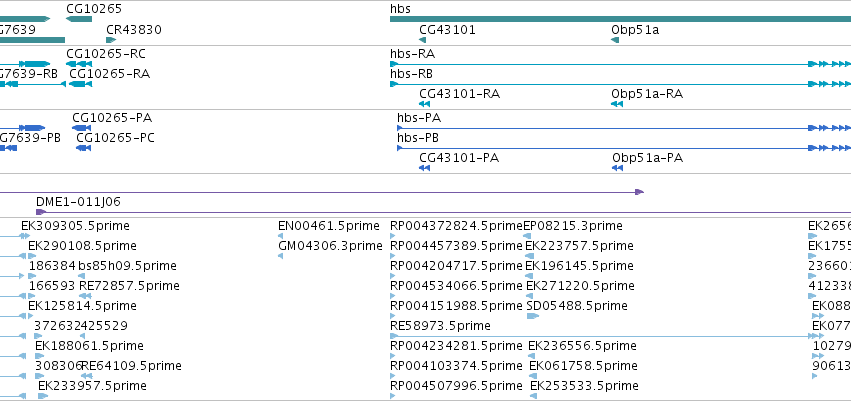851x401 pixels.
Task: Click the CR43830 gene arrow glyph
Action: point(111,40)
